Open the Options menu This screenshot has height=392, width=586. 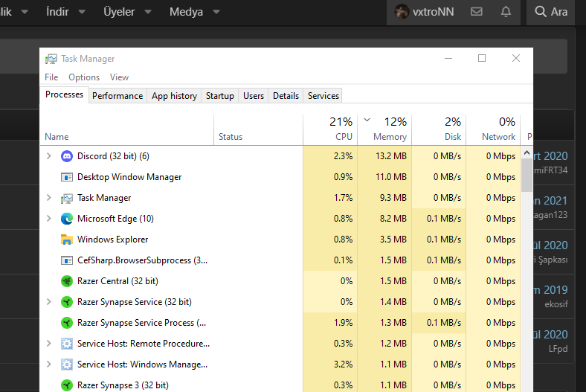84,77
